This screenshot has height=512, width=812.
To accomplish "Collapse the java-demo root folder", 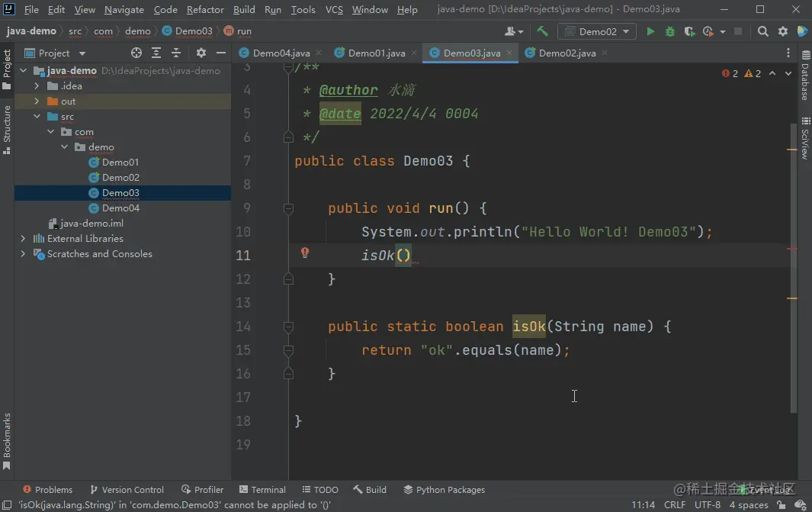I will click(x=24, y=70).
